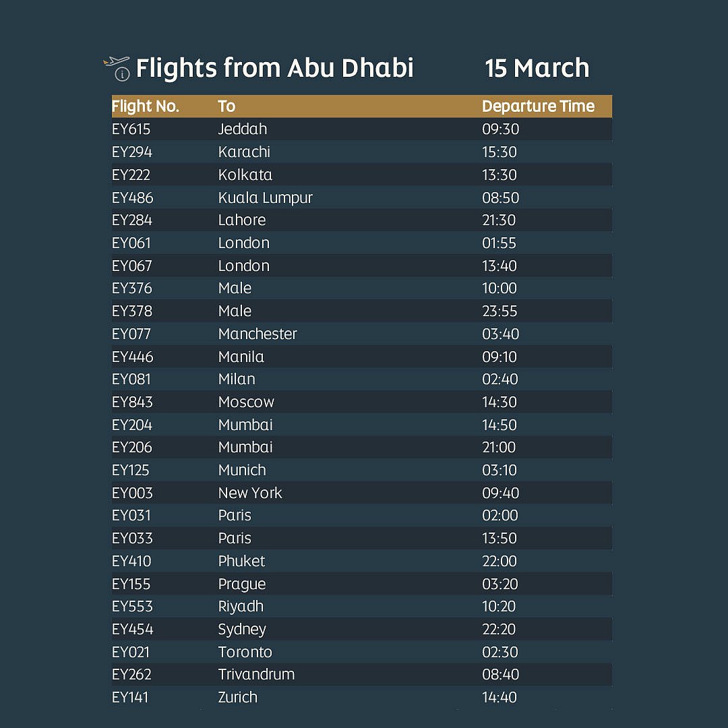Screen dimensions: 728x728
Task: Click flight number EY446
Action: coord(132,357)
